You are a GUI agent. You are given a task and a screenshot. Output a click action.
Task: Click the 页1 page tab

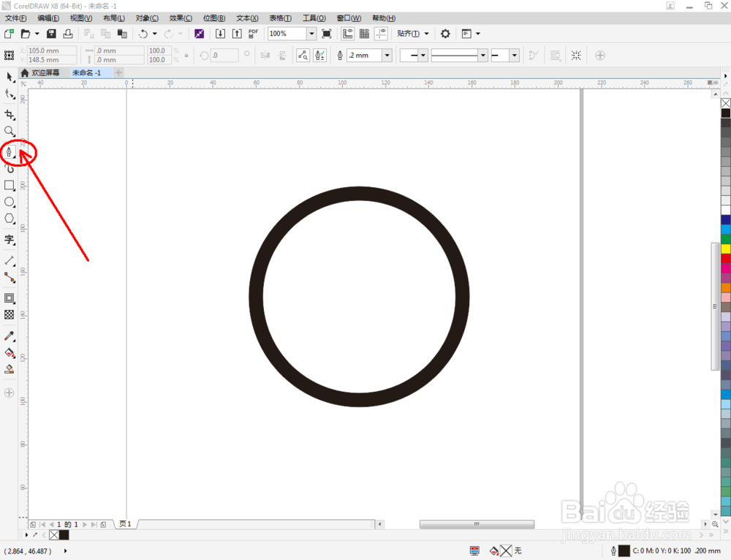point(125,524)
